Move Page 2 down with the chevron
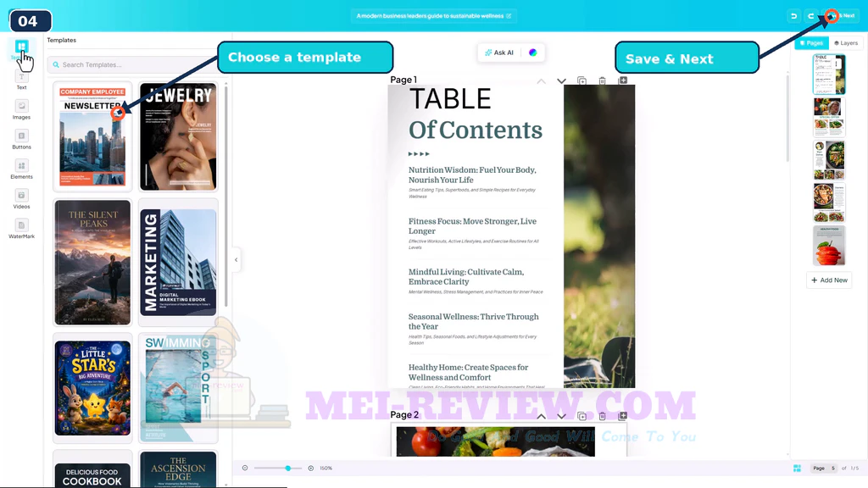The width and height of the screenshot is (868, 488). click(x=561, y=416)
